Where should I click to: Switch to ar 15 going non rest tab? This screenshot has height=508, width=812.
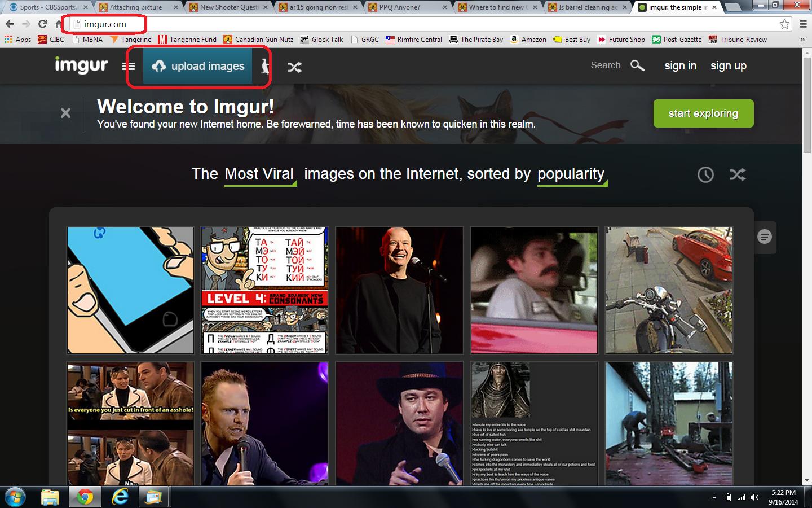coord(318,7)
